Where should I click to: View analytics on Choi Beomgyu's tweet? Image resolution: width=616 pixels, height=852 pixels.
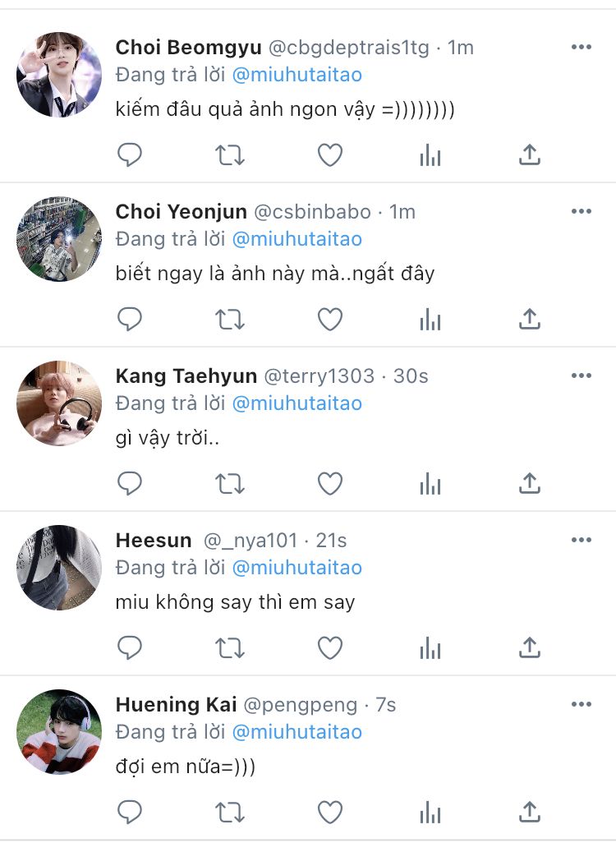pos(430,154)
